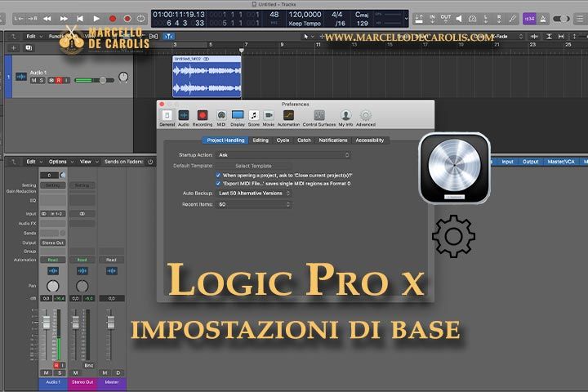The height and width of the screenshot is (392, 588).
Task: Start recording with the Record button
Action: [x=112, y=19]
